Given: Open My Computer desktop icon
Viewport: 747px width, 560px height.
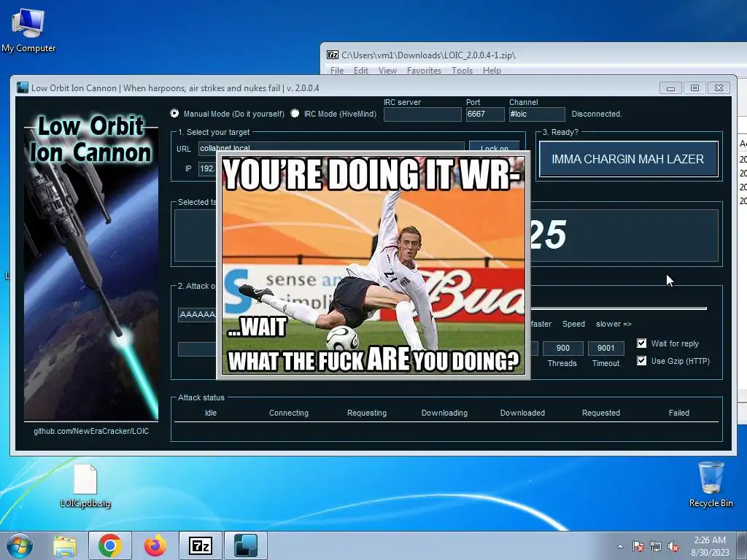Looking at the screenshot, I should pyautogui.click(x=28, y=30).
